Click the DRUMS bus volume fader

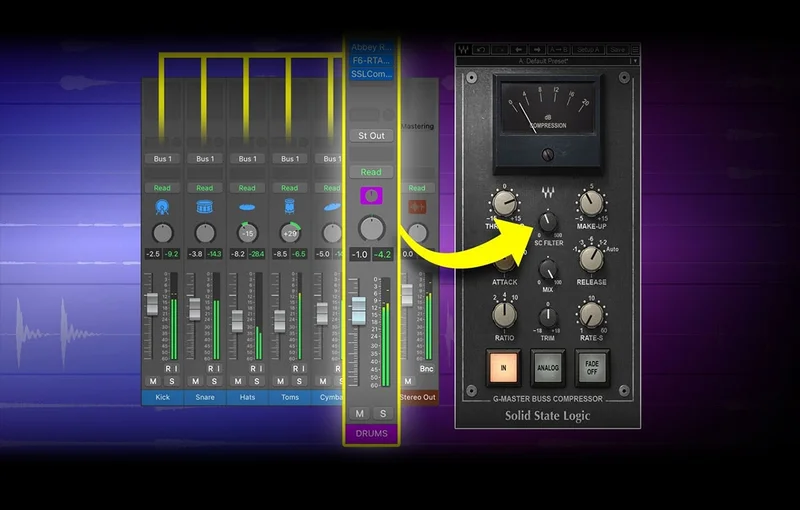coord(359,311)
